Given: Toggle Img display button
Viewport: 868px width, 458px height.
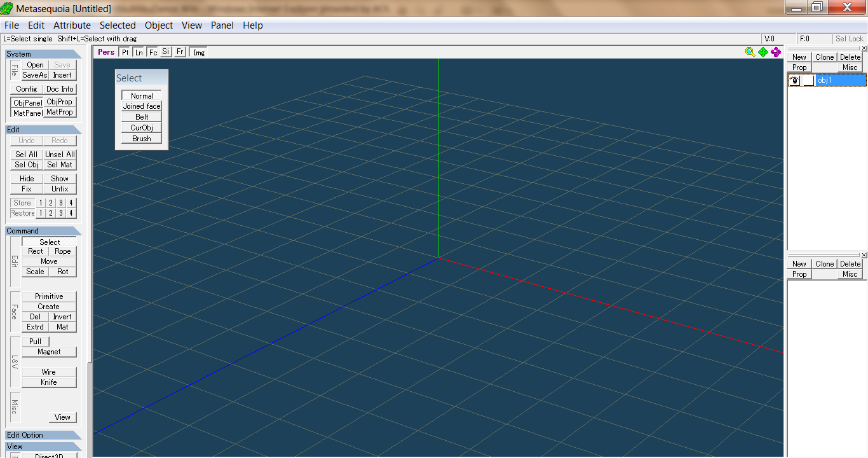Looking at the screenshot, I should [x=199, y=52].
